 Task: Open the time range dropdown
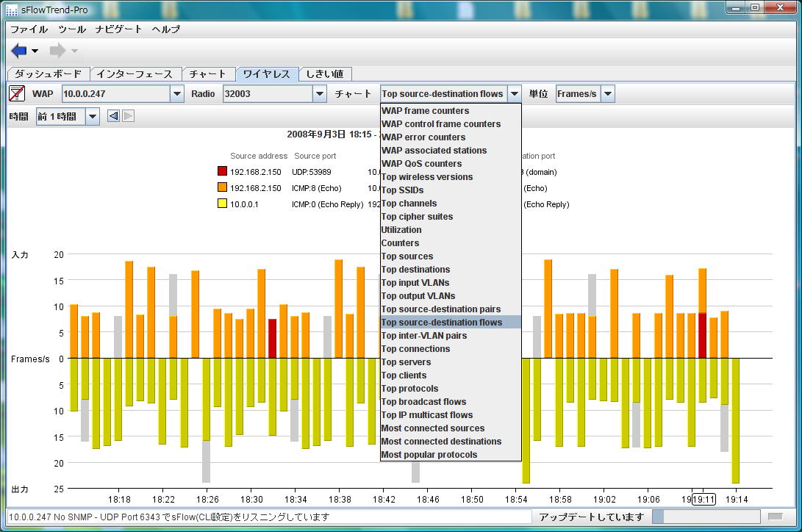click(x=93, y=117)
